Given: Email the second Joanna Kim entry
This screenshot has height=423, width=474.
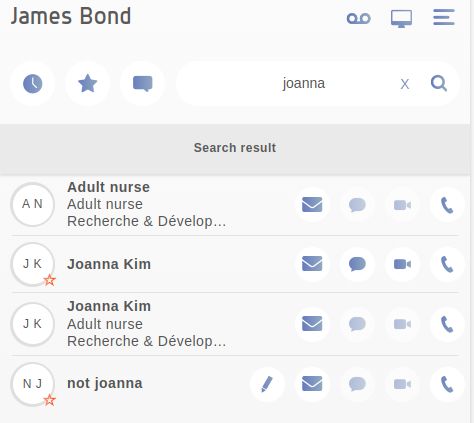Looking at the screenshot, I should (x=312, y=324).
